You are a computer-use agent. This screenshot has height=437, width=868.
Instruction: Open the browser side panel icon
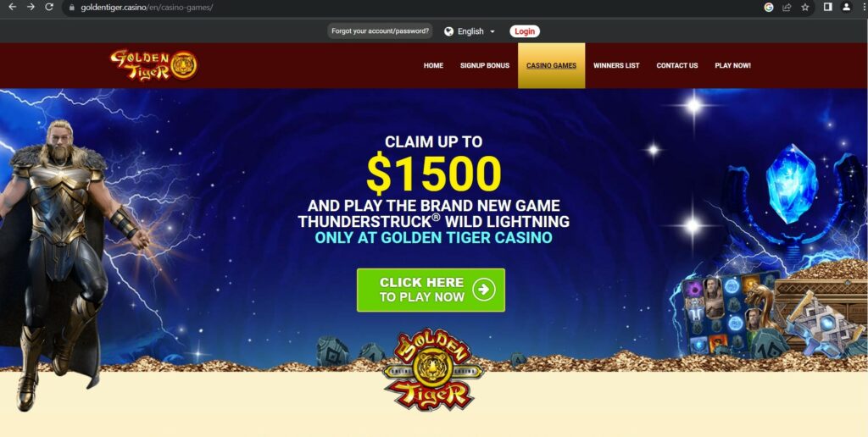point(828,7)
